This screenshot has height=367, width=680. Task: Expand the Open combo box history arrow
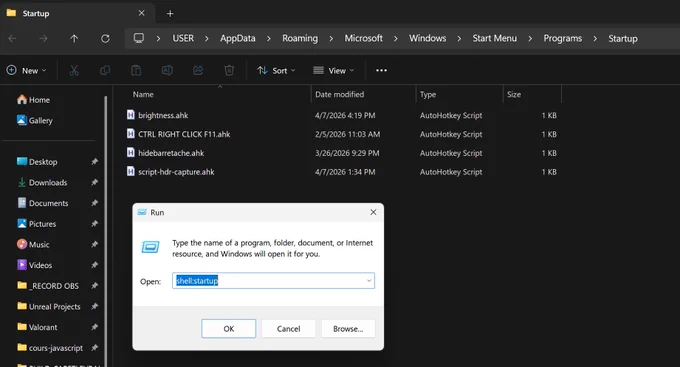tap(369, 281)
